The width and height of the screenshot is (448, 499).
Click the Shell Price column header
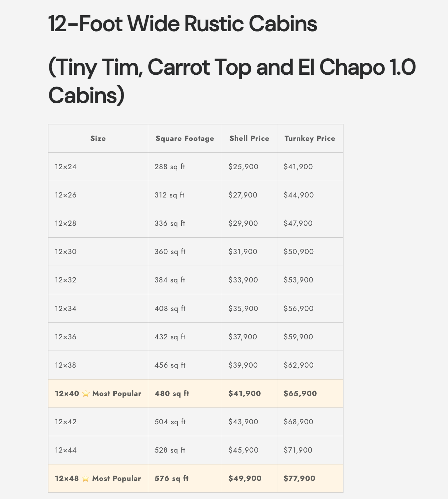coord(249,139)
